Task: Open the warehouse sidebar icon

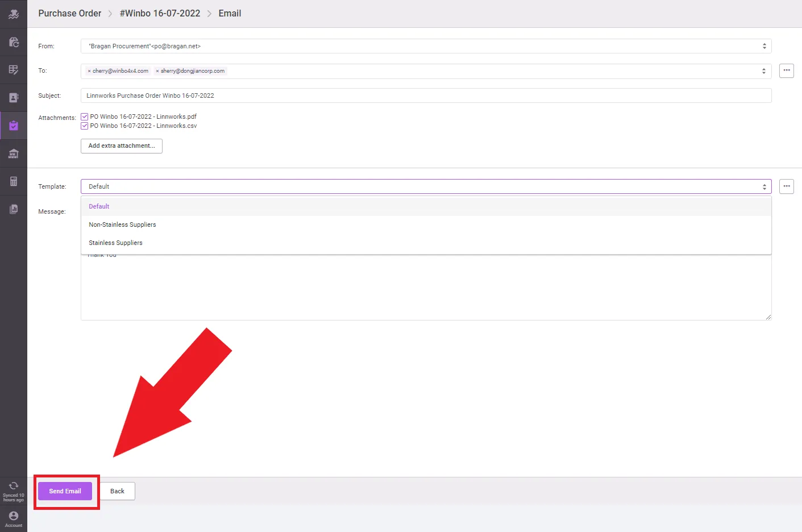Action: [x=14, y=153]
